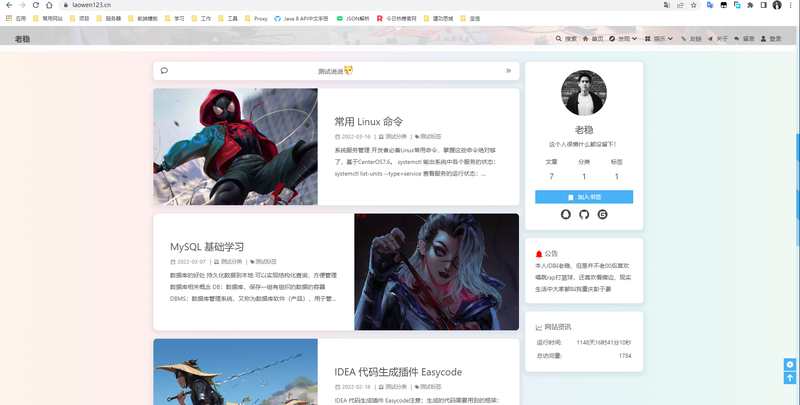Open the 服务器 bookmark folder
The width and height of the screenshot is (800, 405).
(109, 18)
